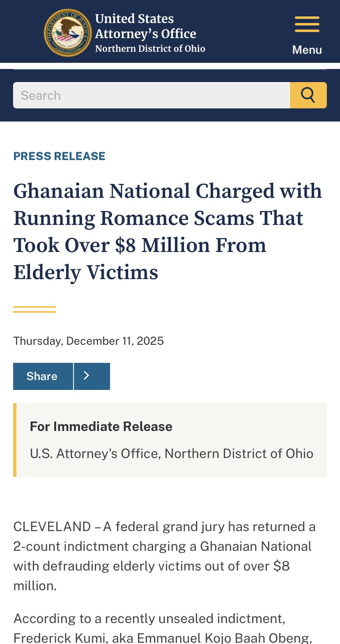Tap the Menu label in header
This screenshot has height=644, width=340.
(307, 50)
